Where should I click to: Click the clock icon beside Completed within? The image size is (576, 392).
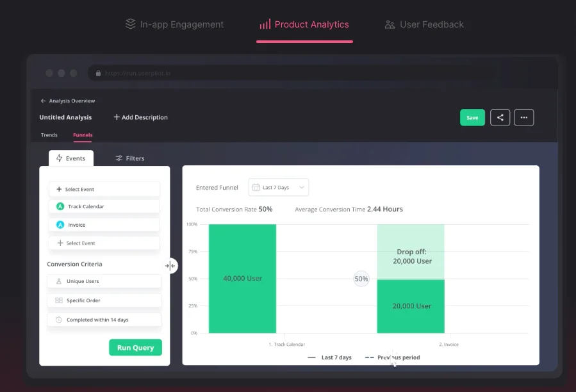(59, 320)
